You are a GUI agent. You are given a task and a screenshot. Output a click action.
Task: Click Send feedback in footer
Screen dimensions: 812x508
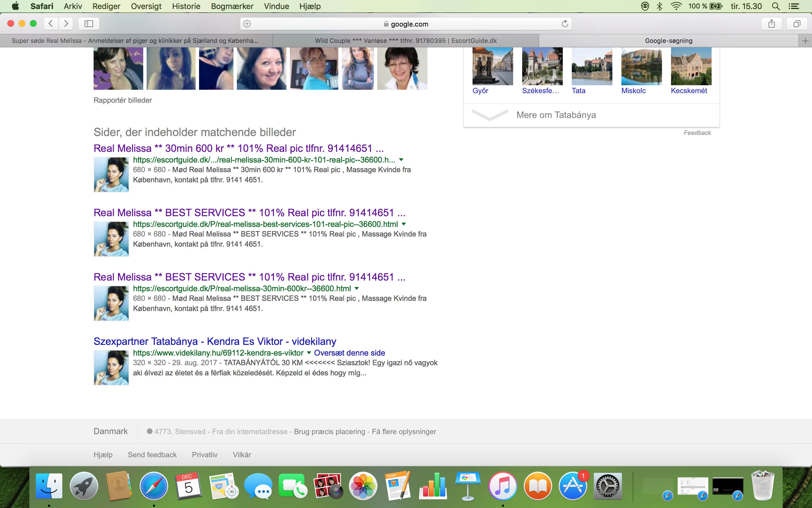coord(152,455)
